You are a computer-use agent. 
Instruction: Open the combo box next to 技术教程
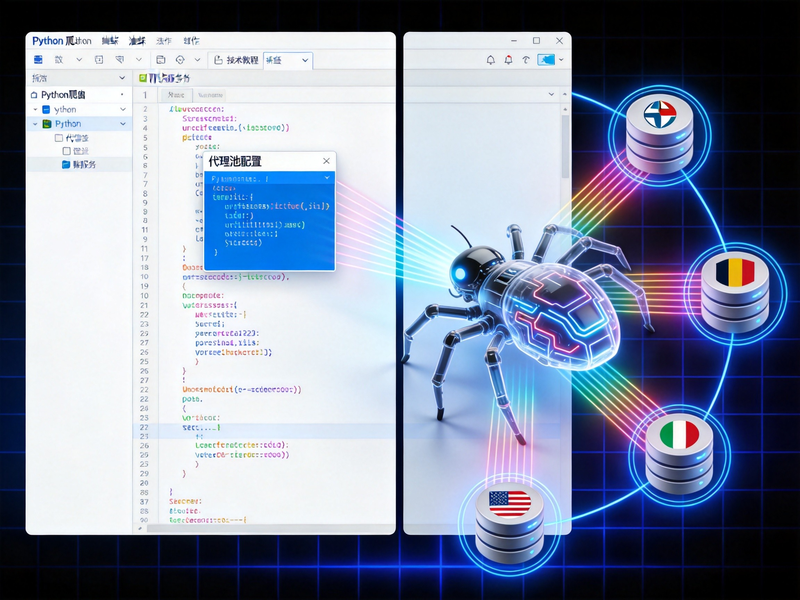(x=287, y=60)
